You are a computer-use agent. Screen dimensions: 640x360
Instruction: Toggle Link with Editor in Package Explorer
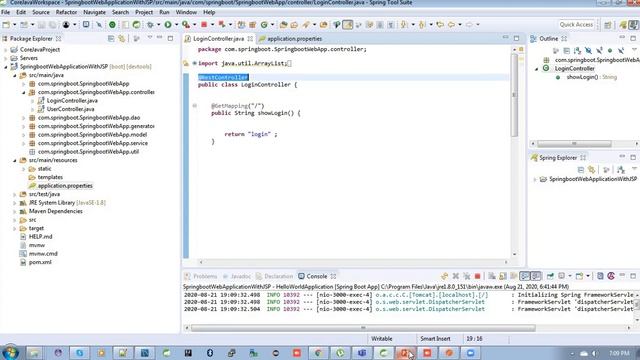[x=122, y=38]
